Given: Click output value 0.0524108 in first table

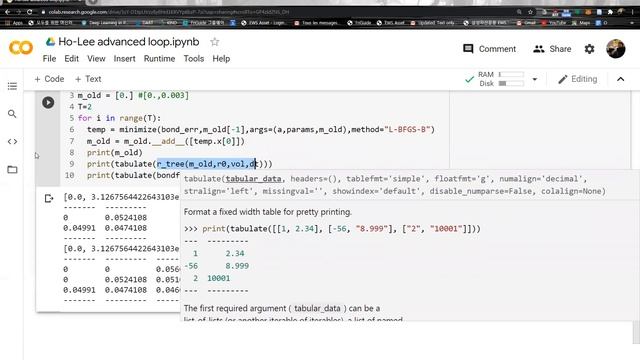Looking at the screenshot, I should point(126,218).
